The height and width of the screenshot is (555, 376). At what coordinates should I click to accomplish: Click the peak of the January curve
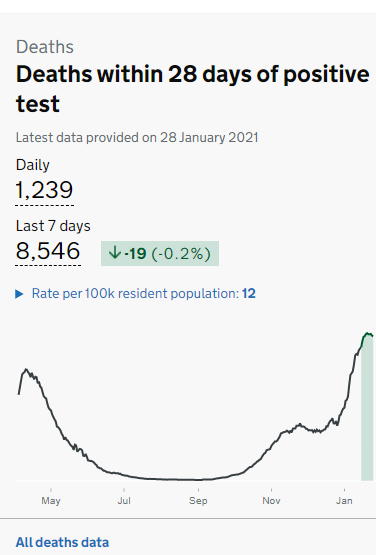[x=368, y=334]
